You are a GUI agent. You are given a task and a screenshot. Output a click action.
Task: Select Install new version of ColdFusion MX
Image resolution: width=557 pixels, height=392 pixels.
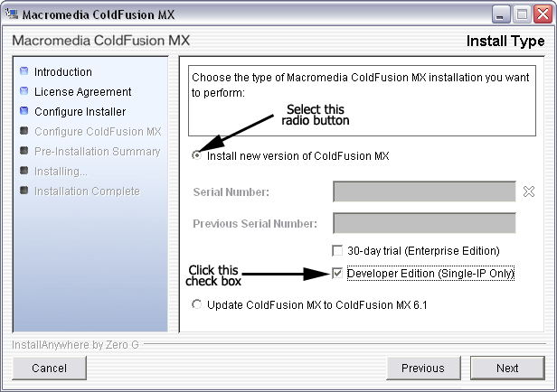(197, 155)
